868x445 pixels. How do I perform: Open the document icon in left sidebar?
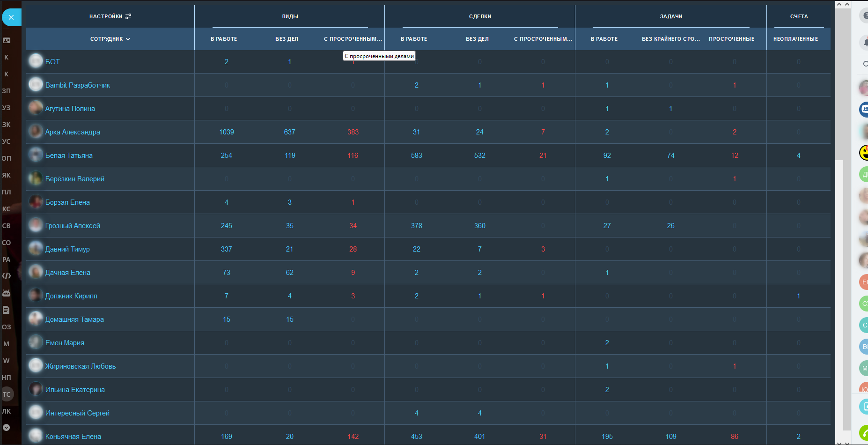click(x=6, y=310)
